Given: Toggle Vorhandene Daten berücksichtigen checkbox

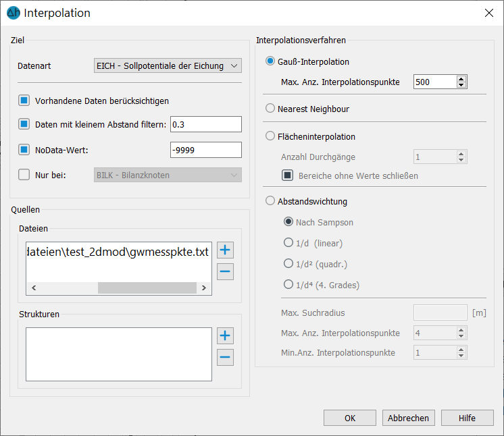Looking at the screenshot, I should tap(24, 101).
